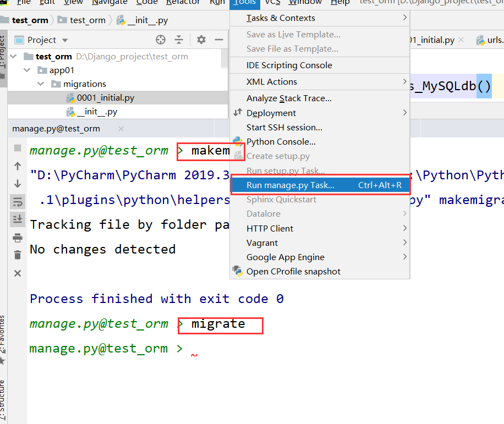
Task: Close the 0001_initial.py editor tab
Action: tap(461, 40)
